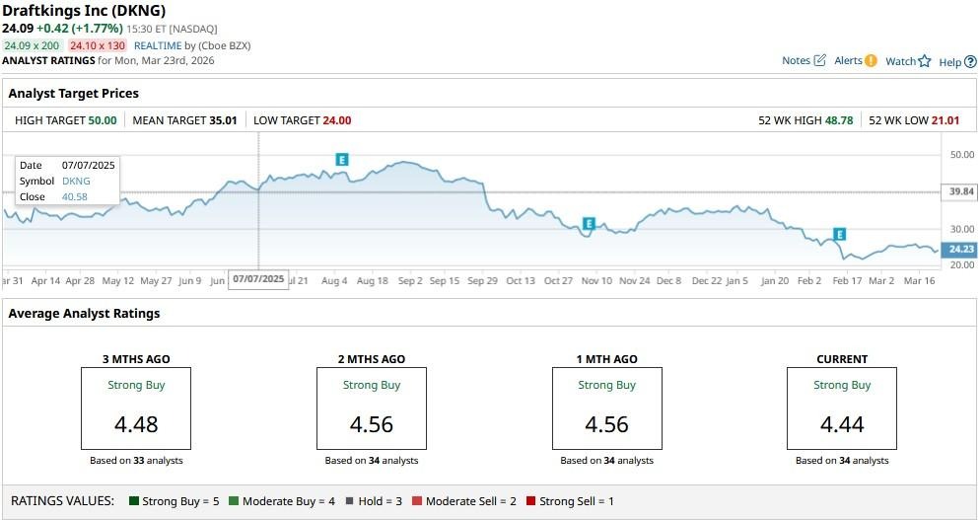The width and height of the screenshot is (980, 520).
Task: Click the Moderate Buy = 4 swatch
Action: [x=234, y=500]
